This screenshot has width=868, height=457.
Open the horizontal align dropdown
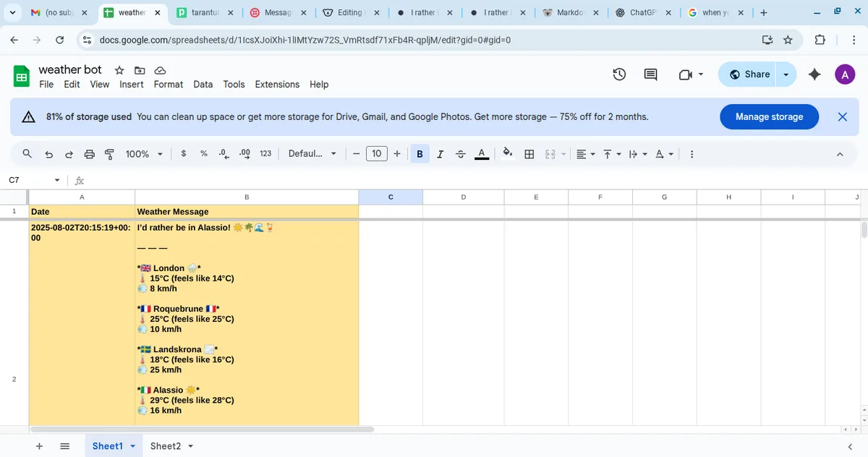(x=585, y=154)
